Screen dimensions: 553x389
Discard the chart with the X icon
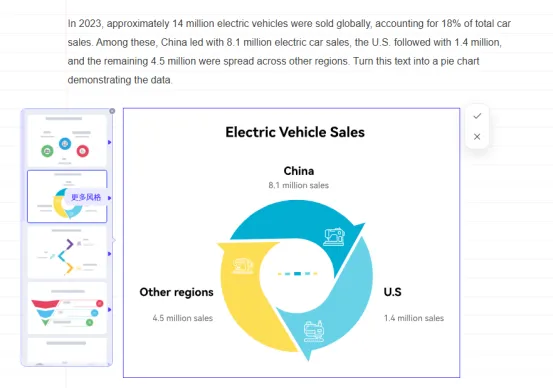click(477, 136)
